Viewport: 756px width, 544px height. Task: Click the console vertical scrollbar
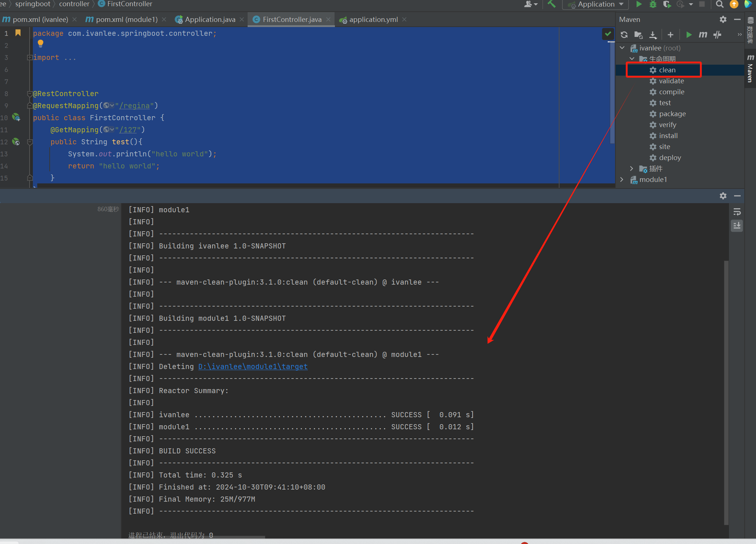[x=726, y=393]
